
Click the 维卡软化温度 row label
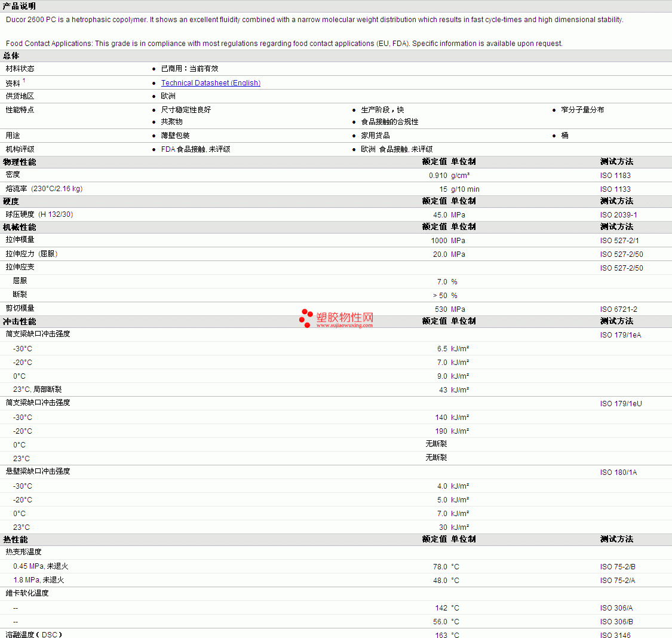[x=27, y=593]
